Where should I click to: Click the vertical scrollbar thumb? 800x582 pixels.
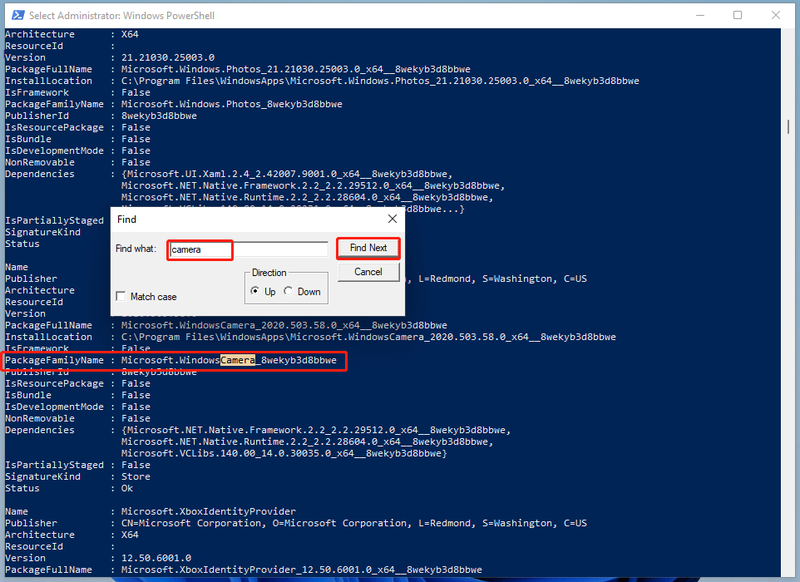click(x=788, y=126)
